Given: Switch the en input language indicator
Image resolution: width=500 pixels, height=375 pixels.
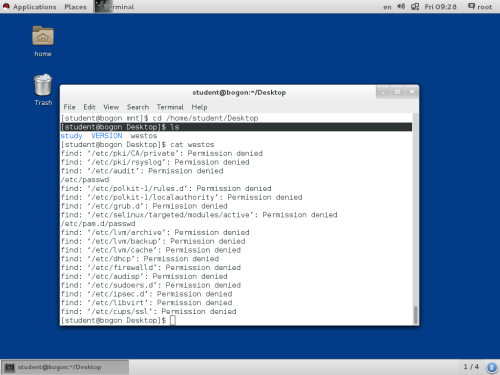Looking at the screenshot, I should pyautogui.click(x=387, y=7).
